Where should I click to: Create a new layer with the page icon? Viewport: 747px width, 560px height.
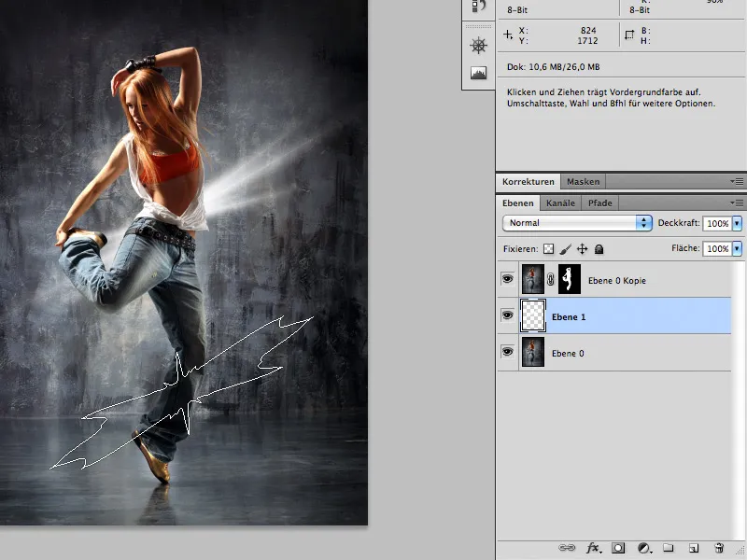tap(694, 548)
